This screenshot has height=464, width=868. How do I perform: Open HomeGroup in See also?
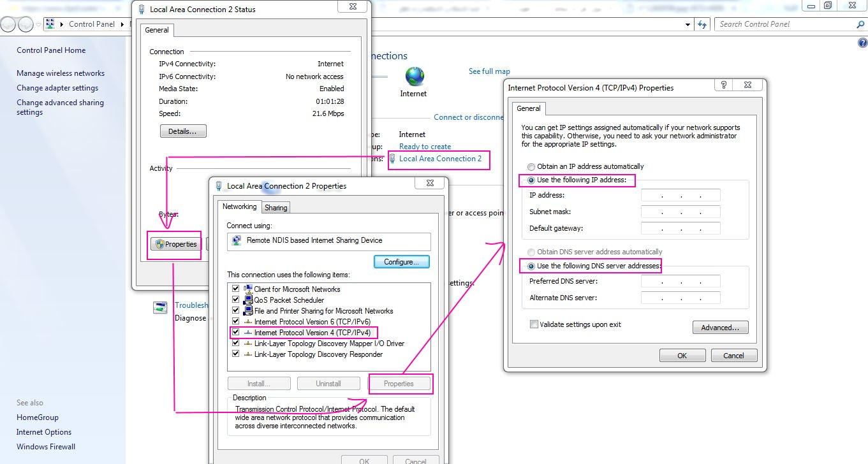click(x=38, y=417)
